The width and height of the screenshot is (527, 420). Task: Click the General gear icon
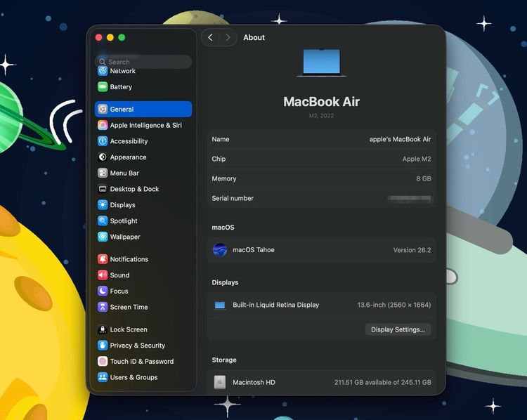point(103,109)
